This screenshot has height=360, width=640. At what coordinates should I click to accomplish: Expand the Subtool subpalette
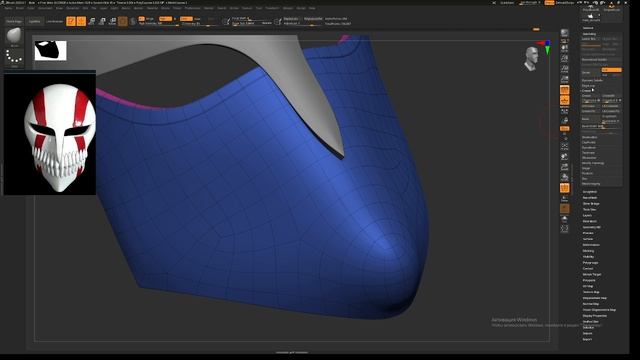tap(588, 28)
